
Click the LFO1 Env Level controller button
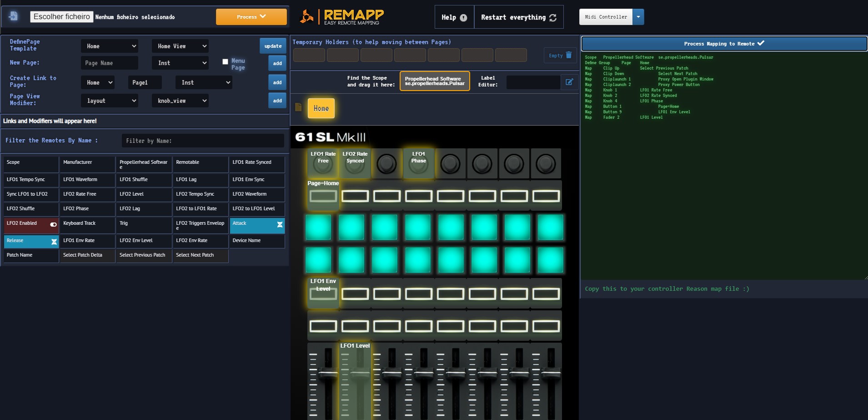(323, 294)
